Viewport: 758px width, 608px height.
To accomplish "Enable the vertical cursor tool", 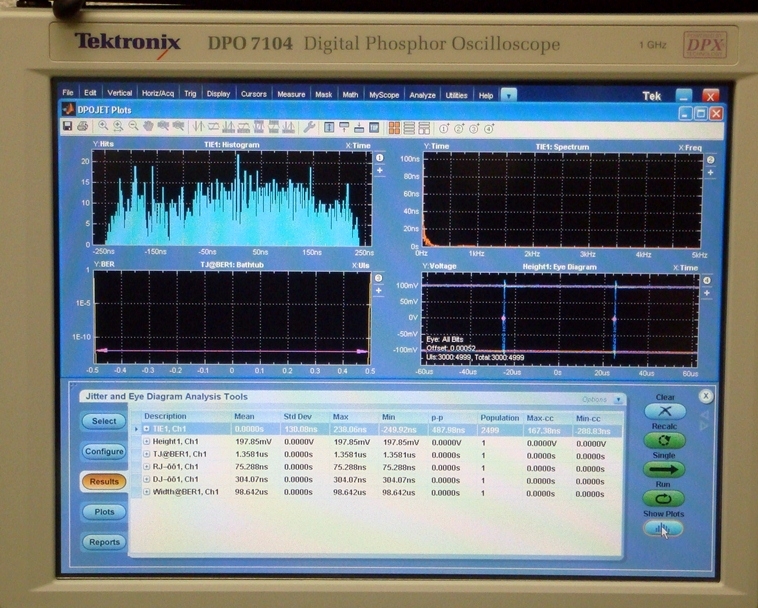I will coord(198,127).
